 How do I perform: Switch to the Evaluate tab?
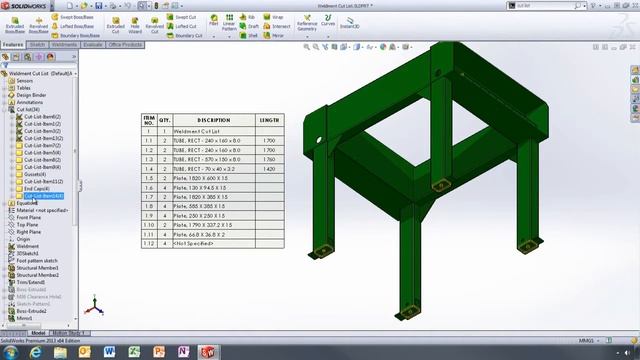[x=93, y=44]
